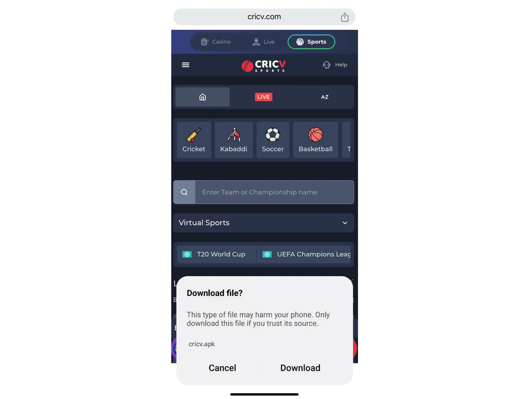This screenshot has width=532, height=399.
Task: Tap T20 World Cup championship link
Action: 214,254
